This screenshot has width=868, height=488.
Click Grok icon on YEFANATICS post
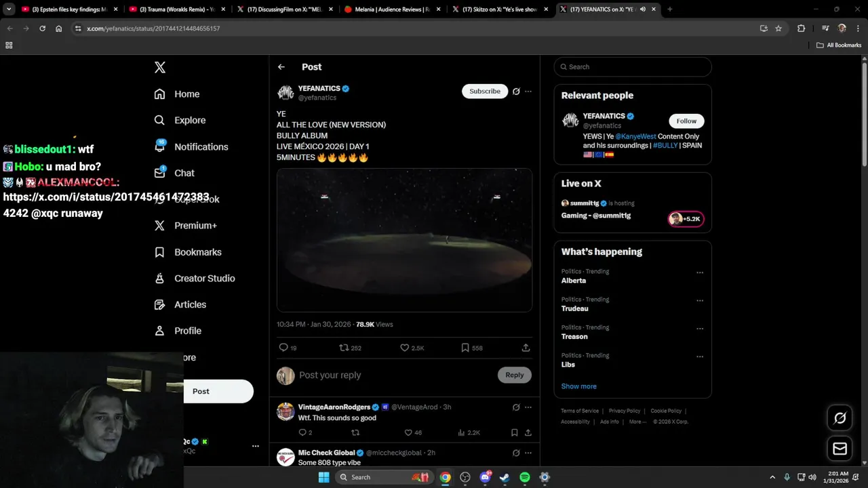pyautogui.click(x=516, y=91)
